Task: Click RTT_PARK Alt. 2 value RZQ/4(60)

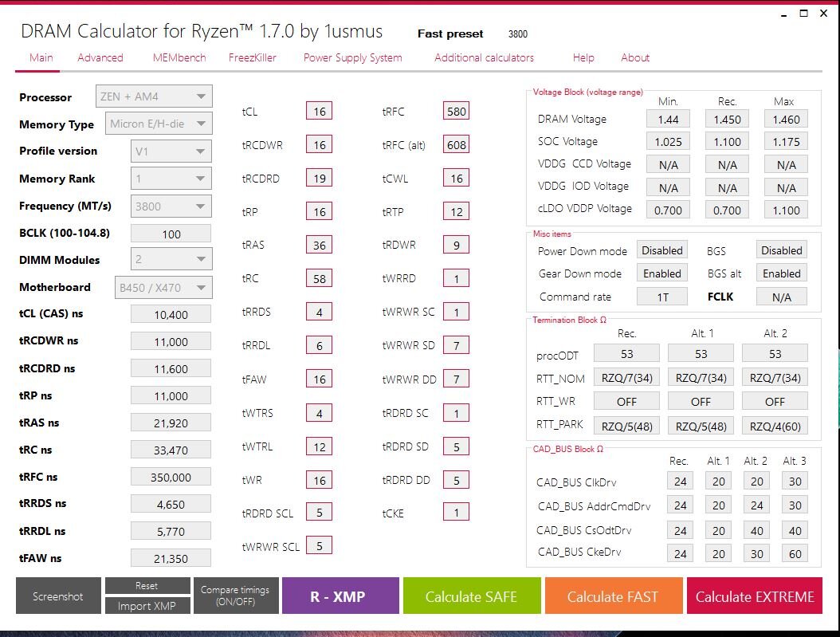Action: click(775, 426)
